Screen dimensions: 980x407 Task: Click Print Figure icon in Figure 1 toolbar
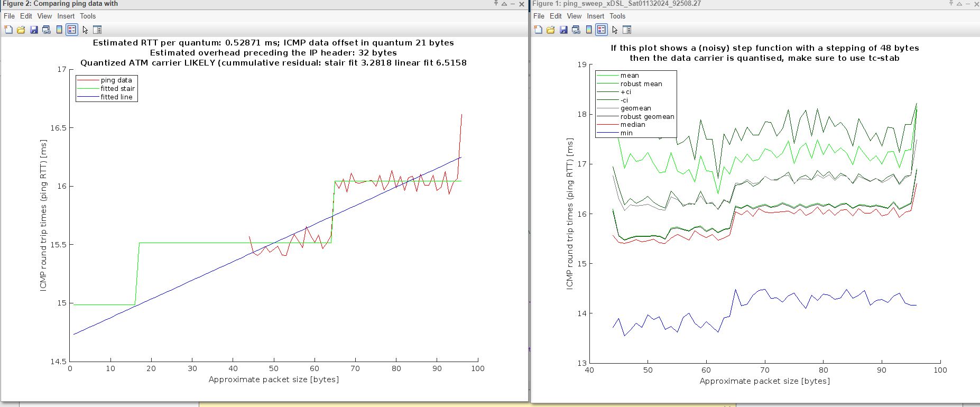coord(576,30)
